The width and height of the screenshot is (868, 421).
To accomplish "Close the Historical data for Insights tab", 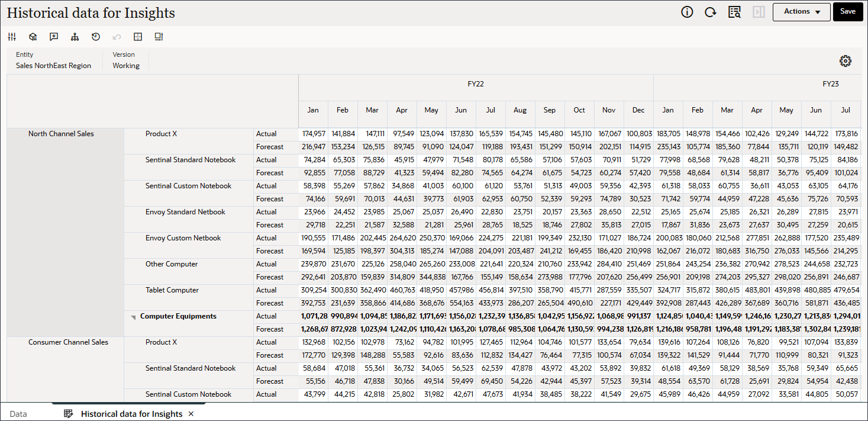I will click(x=191, y=414).
